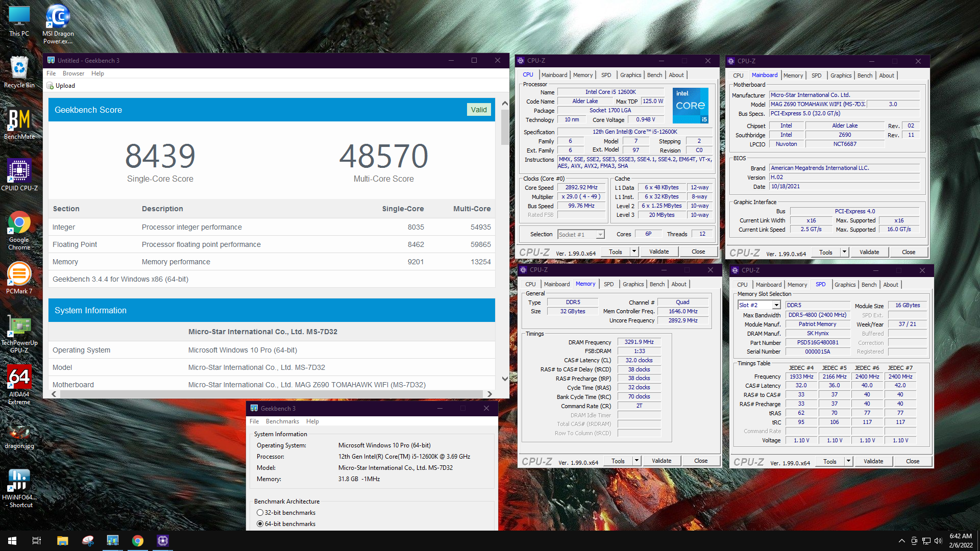The width and height of the screenshot is (980, 551).
Task: Click the Intel Core i5 logo
Action: coord(690,106)
